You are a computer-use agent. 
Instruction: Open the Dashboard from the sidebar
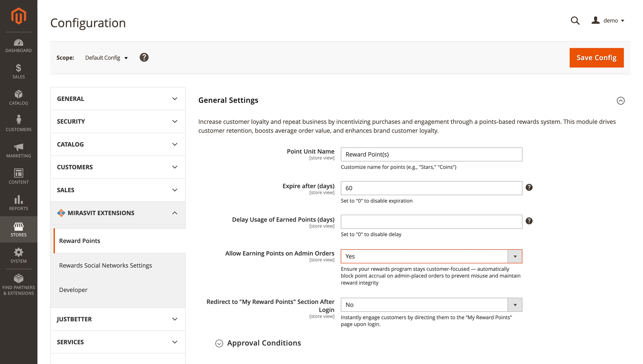point(19,46)
